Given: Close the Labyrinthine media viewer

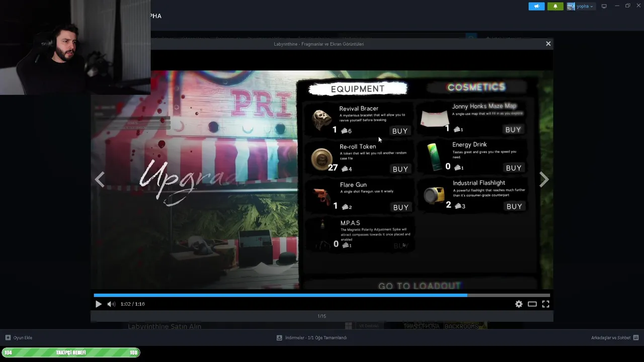Looking at the screenshot, I should [548, 44].
